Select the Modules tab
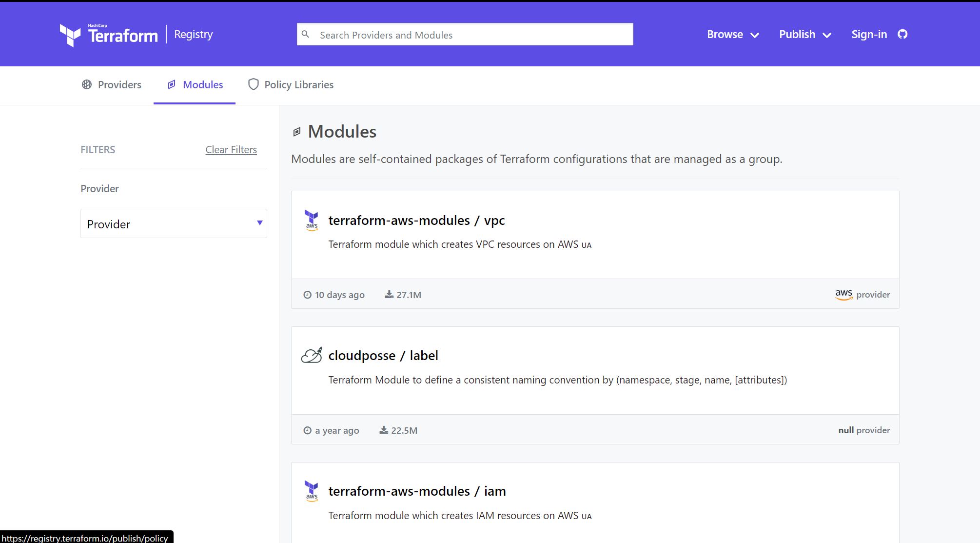The height and width of the screenshot is (543, 980). coord(195,84)
